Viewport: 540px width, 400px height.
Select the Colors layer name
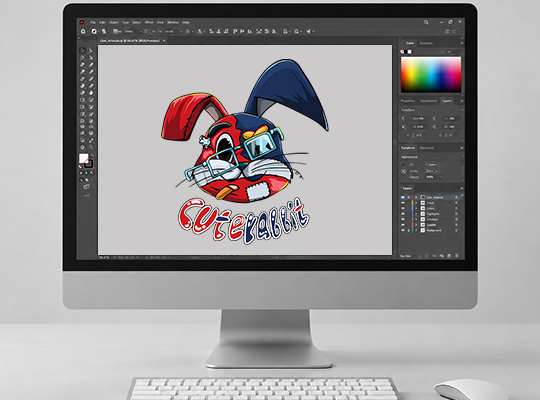tap(431, 208)
